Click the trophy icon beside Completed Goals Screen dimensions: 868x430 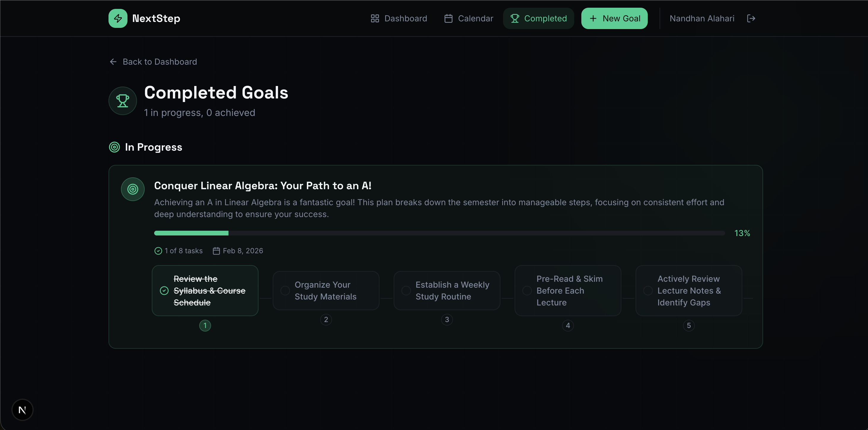[122, 101]
